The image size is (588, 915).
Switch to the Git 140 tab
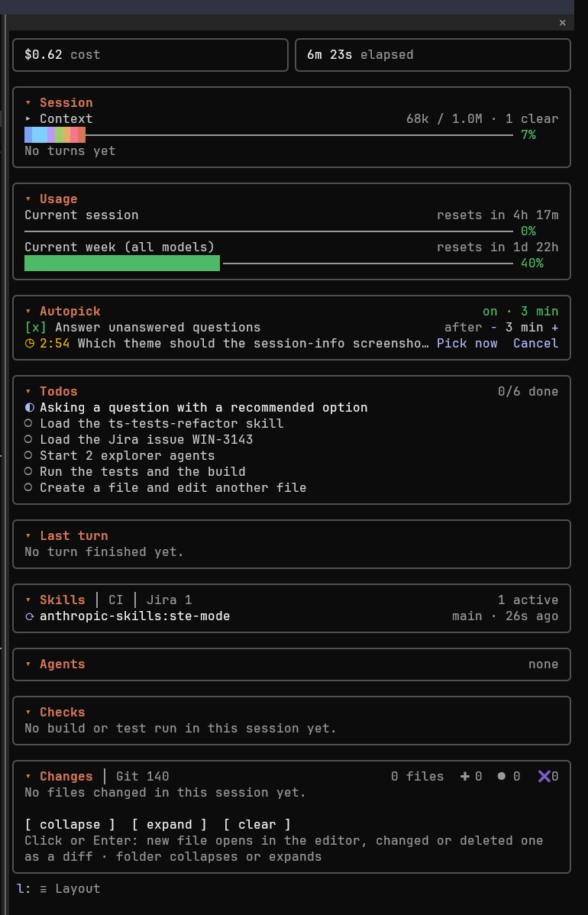(x=142, y=777)
